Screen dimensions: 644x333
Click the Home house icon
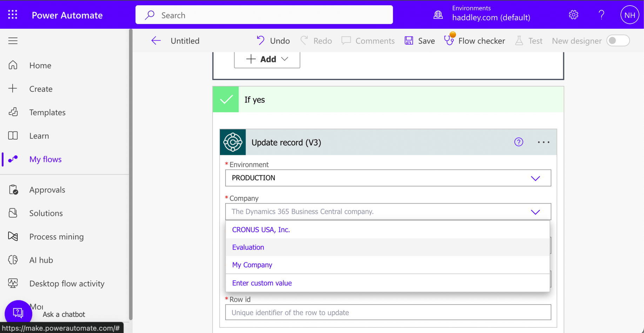tap(13, 65)
